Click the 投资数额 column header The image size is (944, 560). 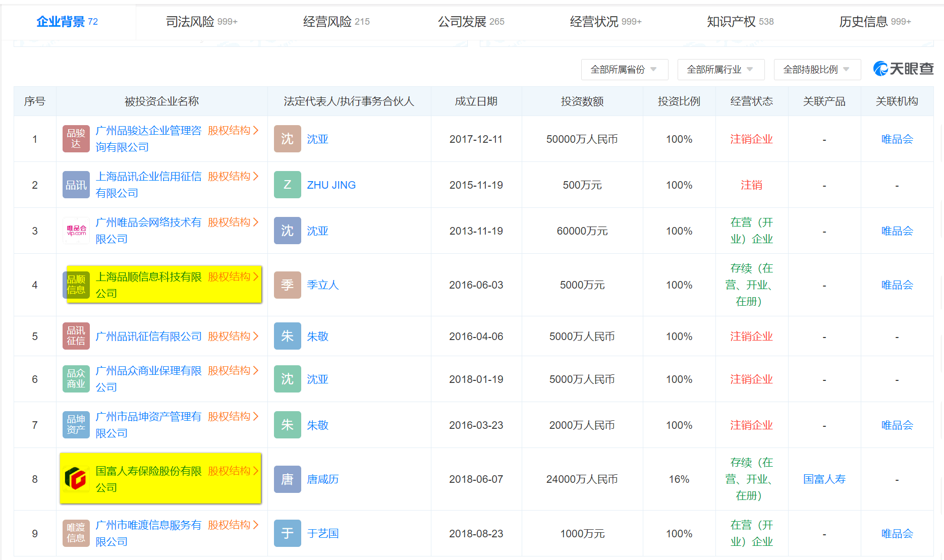point(582,101)
